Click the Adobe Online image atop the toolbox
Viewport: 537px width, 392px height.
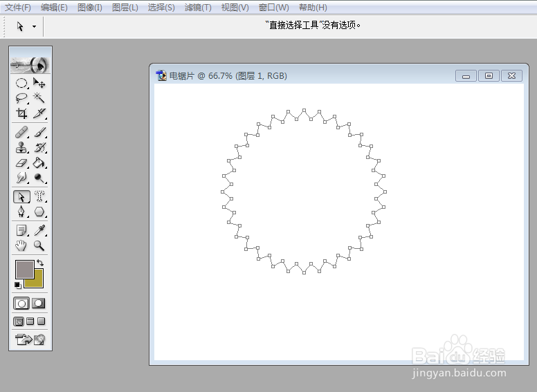(30, 64)
